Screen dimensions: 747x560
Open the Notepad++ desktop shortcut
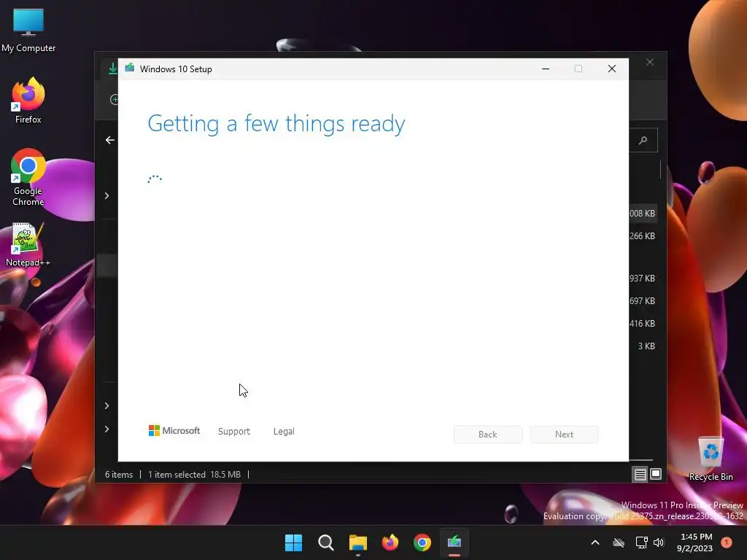coord(28,245)
